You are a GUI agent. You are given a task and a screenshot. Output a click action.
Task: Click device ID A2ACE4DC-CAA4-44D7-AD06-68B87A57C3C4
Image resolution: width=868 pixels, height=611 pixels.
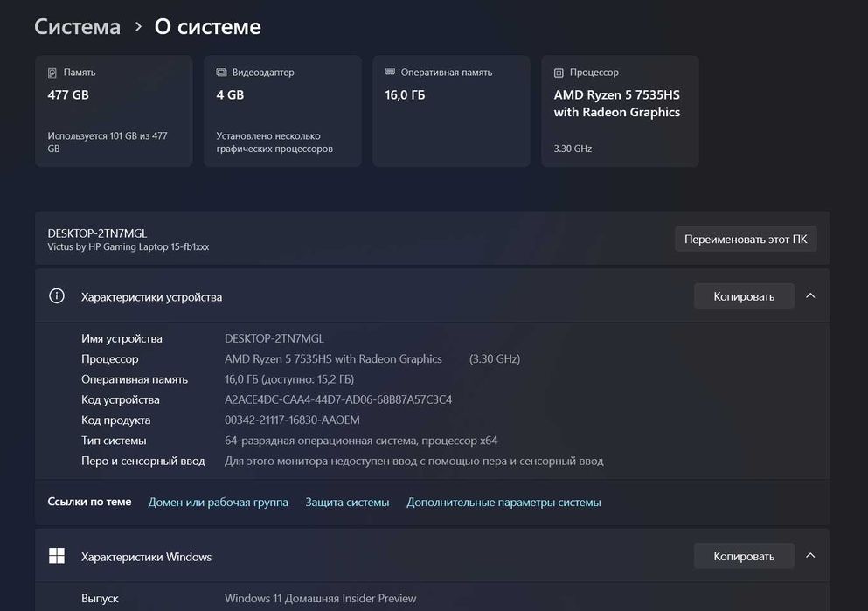pos(338,399)
